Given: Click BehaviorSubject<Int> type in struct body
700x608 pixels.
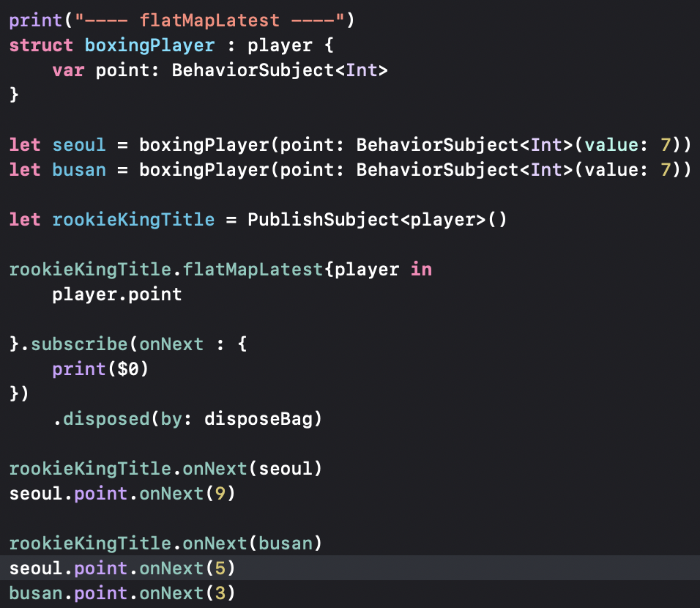Looking at the screenshot, I should [x=280, y=70].
